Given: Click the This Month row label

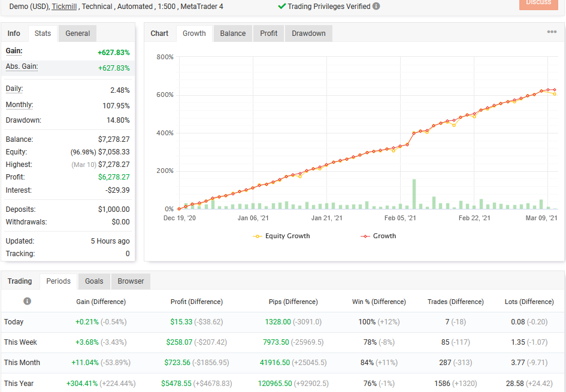Looking at the screenshot, I should tap(22, 363).
